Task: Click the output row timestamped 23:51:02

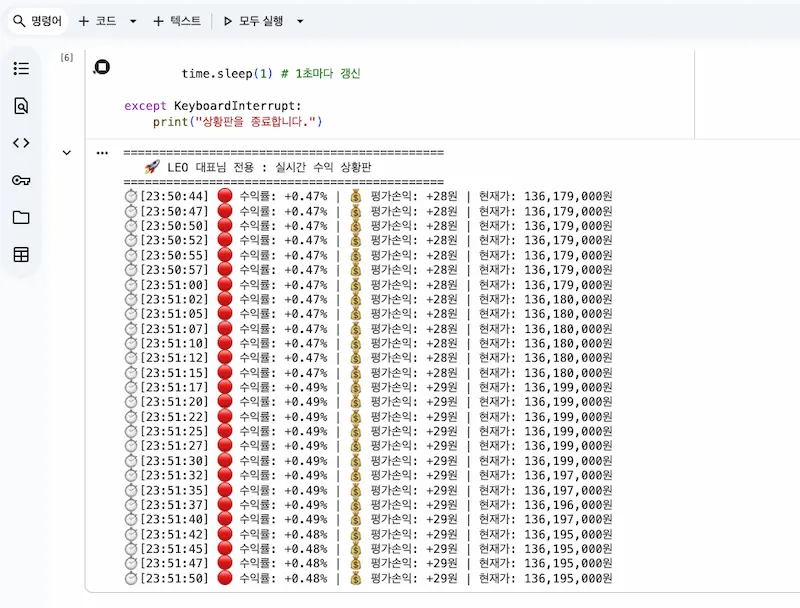Action: [x=368, y=299]
